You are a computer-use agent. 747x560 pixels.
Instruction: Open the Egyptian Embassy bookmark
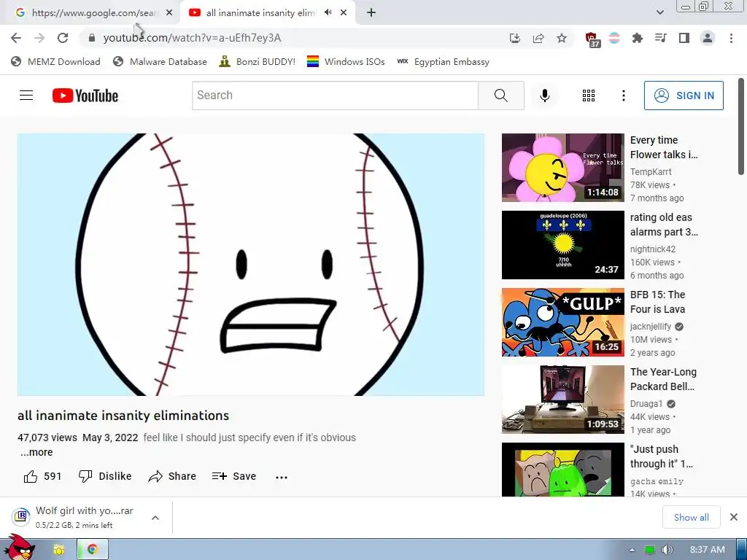443,61
